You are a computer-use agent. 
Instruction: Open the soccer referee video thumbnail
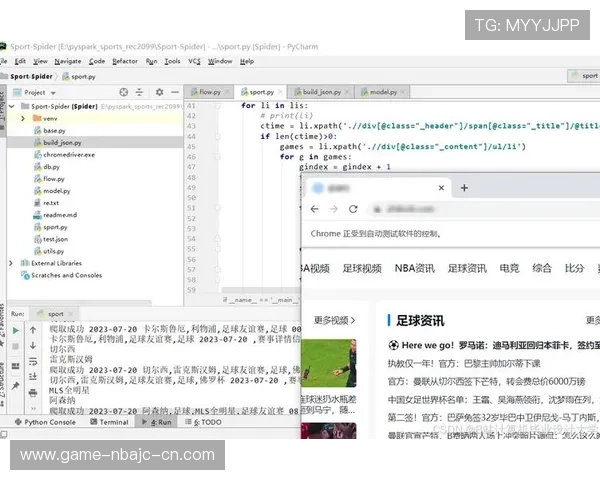(329, 363)
